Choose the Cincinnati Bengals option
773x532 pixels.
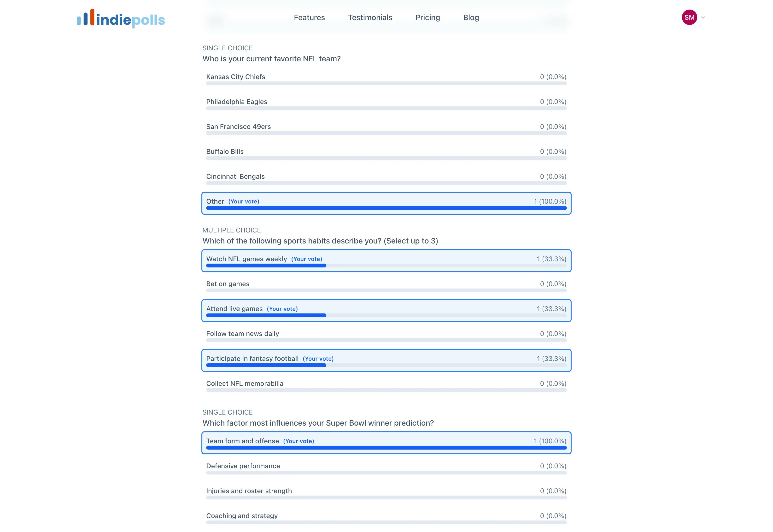coord(386,179)
